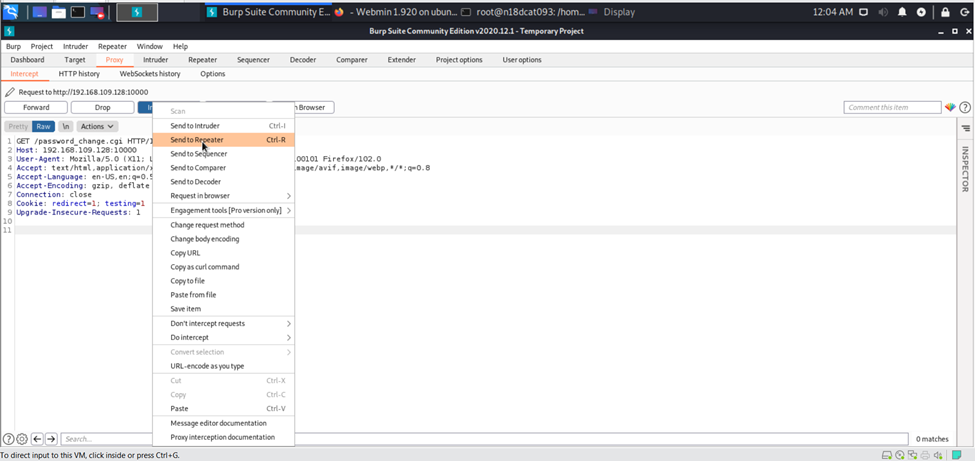Image resolution: width=975 pixels, height=461 pixels.
Task: Open the Help menu
Action: click(180, 47)
